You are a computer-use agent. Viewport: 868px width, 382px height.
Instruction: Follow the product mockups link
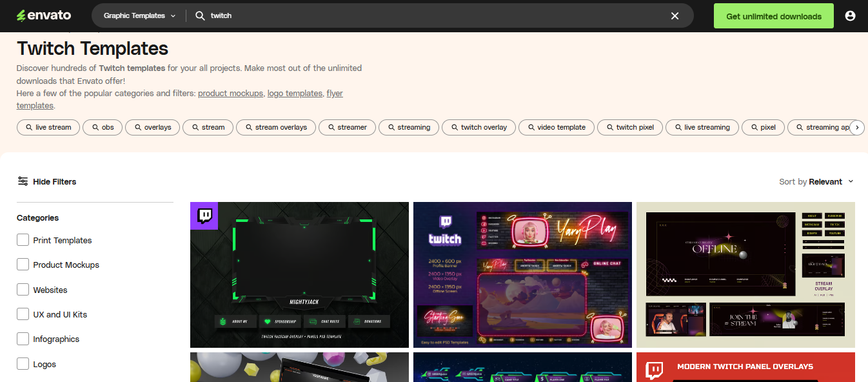[230, 93]
